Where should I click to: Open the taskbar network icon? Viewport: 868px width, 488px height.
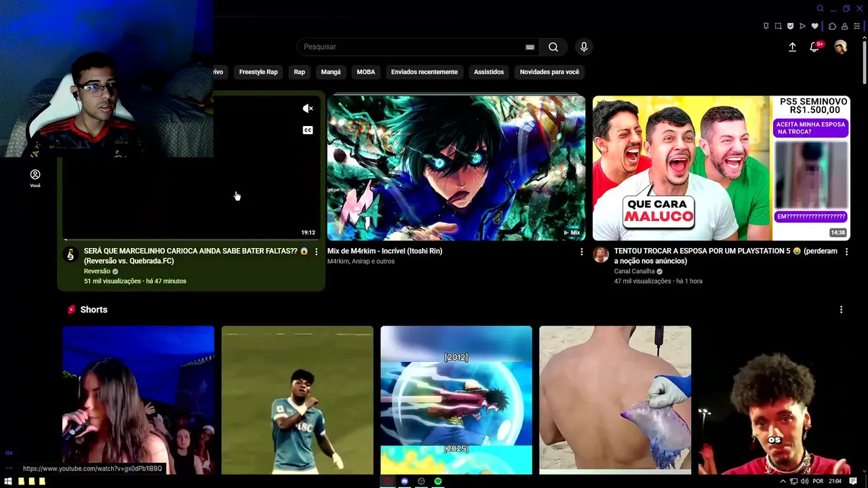pos(793,481)
